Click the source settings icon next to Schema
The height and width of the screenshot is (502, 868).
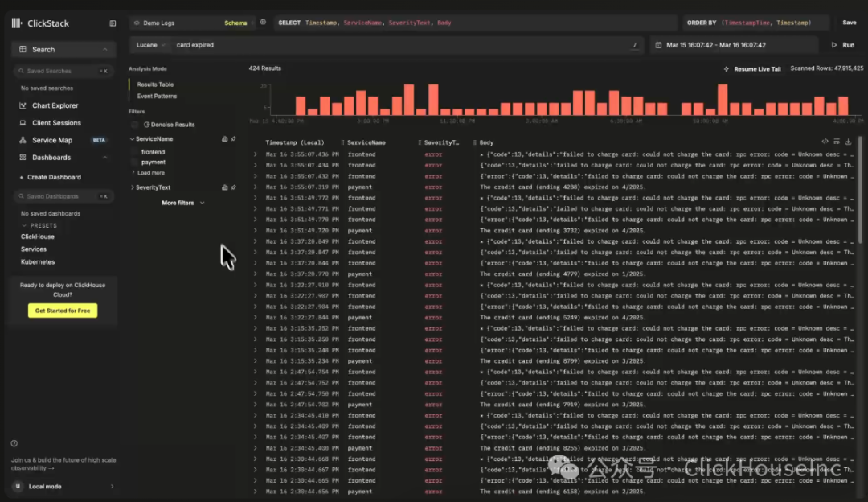tap(263, 23)
